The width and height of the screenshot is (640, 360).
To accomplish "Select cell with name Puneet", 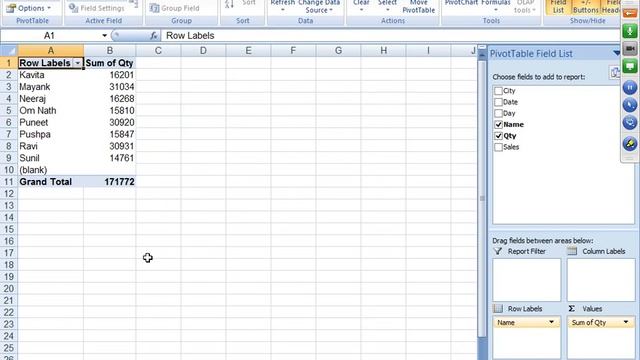I will click(51, 122).
